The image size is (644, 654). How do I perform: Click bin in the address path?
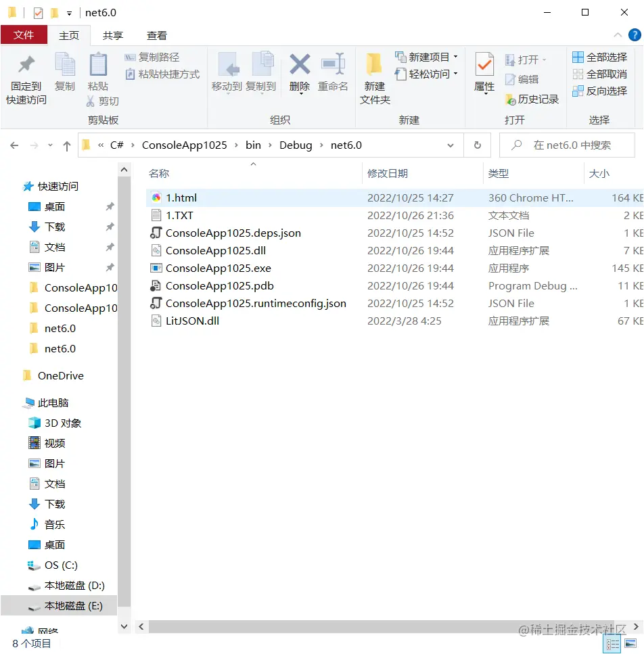click(x=253, y=145)
